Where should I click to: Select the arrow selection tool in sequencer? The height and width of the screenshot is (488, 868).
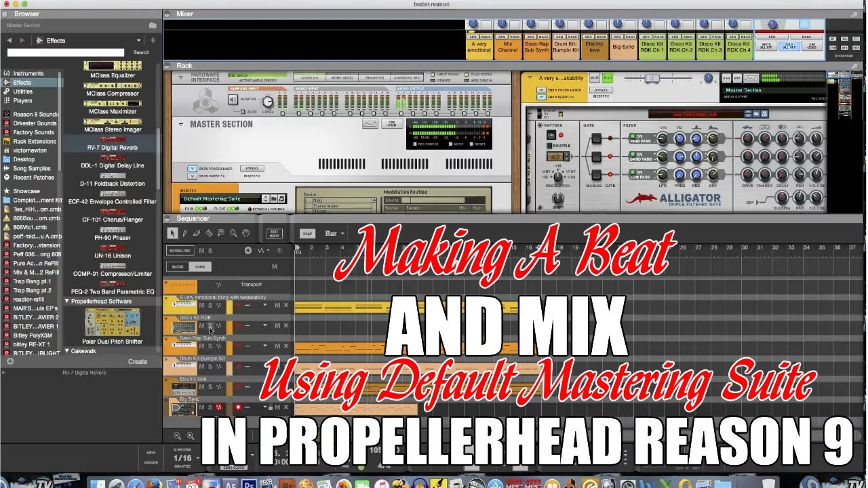pyautogui.click(x=172, y=233)
